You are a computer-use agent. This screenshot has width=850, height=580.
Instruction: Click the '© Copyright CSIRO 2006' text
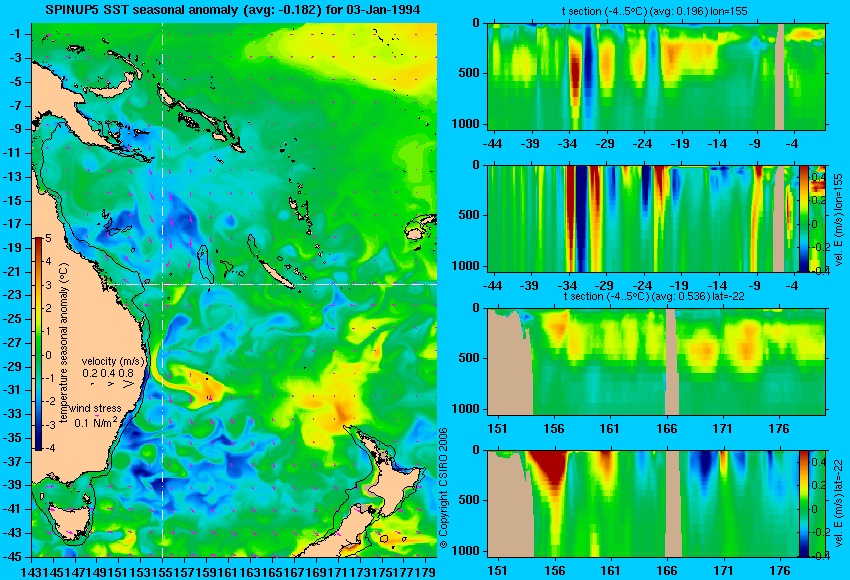point(443,488)
